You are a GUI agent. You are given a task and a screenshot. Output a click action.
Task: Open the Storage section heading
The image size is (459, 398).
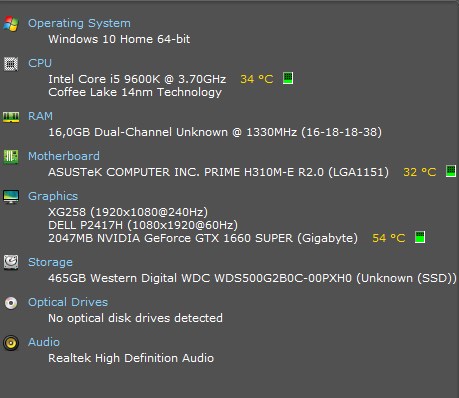50,262
